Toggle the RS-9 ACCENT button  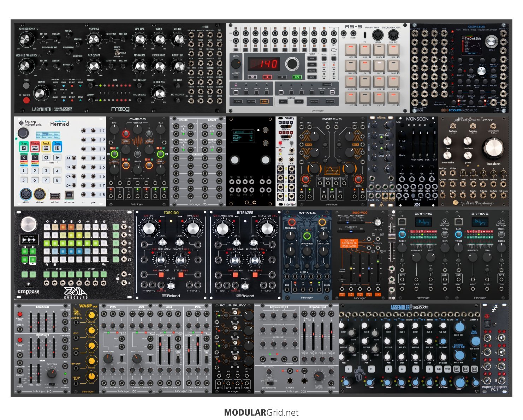pos(236,77)
